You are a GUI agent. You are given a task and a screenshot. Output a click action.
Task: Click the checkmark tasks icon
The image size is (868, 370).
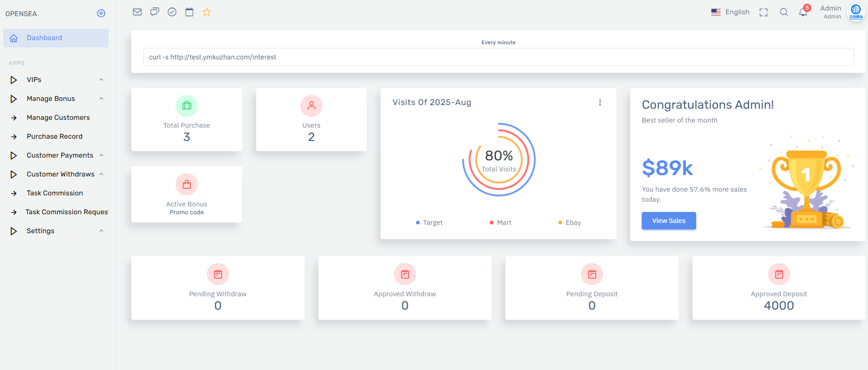click(x=172, y=12)
